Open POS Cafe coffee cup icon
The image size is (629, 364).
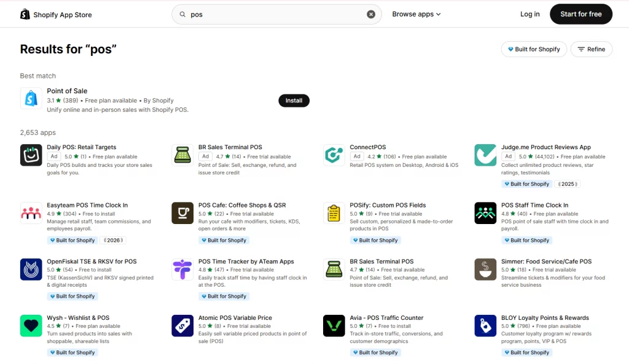(x=182, y=213)
